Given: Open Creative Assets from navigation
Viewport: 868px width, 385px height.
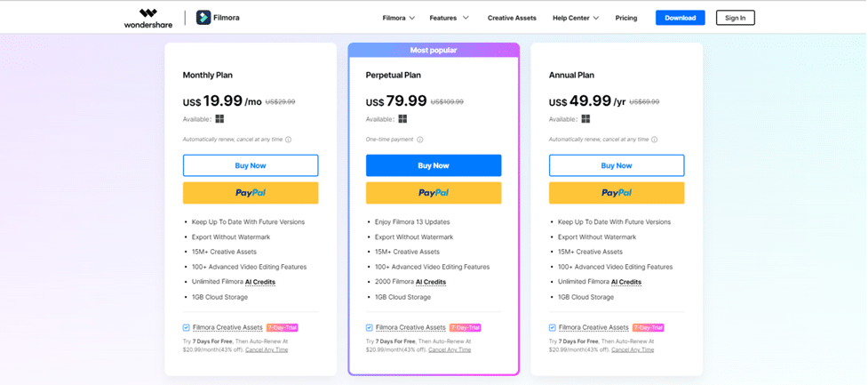Looking at the screenshot, I should (x=512, y=18).
